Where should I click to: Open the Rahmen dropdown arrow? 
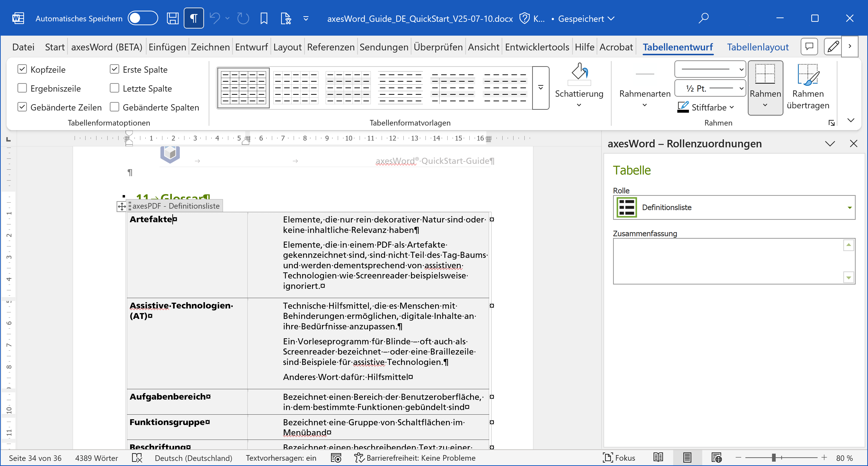[x=765, y=105]
